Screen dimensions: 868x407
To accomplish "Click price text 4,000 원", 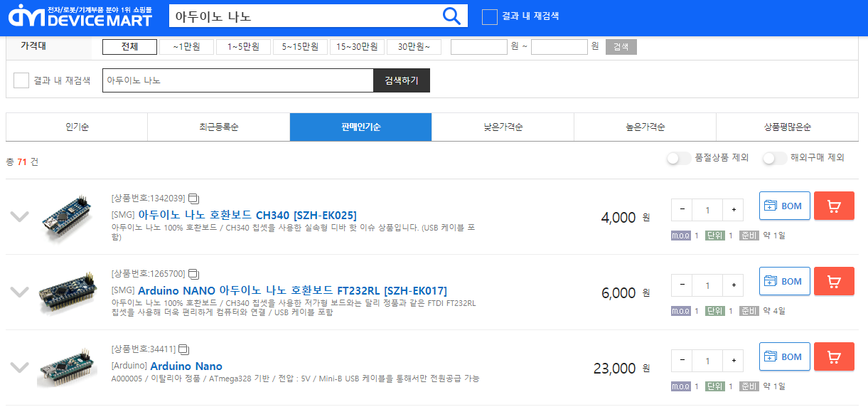I will pos(626,218).
